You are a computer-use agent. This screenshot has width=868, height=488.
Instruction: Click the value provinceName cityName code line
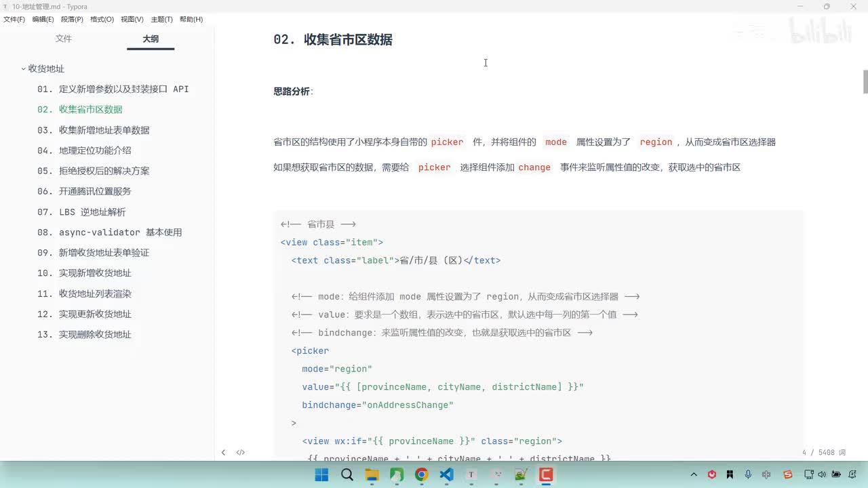[443, 387]
